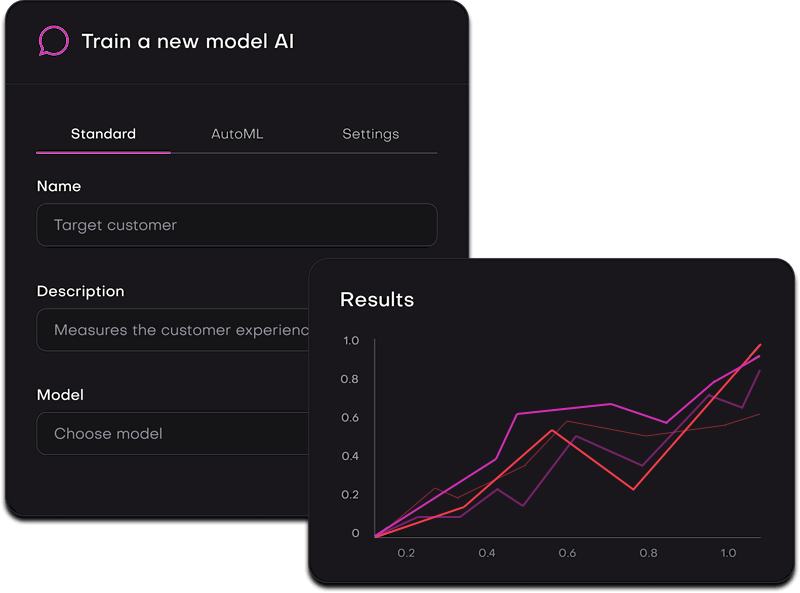Switch to the AutoML tab

pos(236,133)
